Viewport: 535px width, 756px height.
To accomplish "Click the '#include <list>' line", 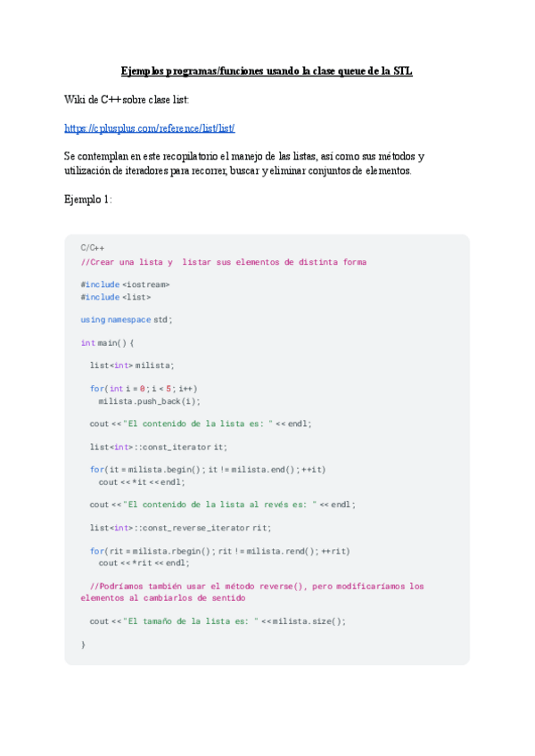I will (116, 297).
